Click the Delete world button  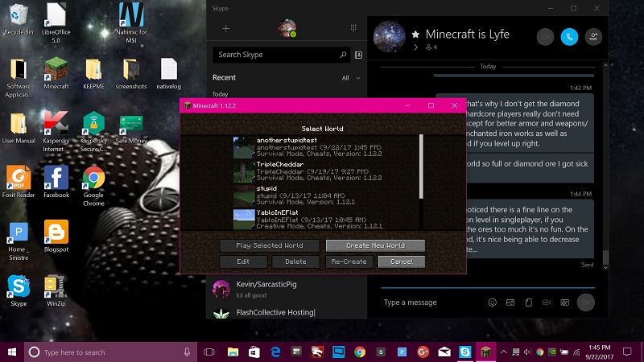[x=295, y=261]
